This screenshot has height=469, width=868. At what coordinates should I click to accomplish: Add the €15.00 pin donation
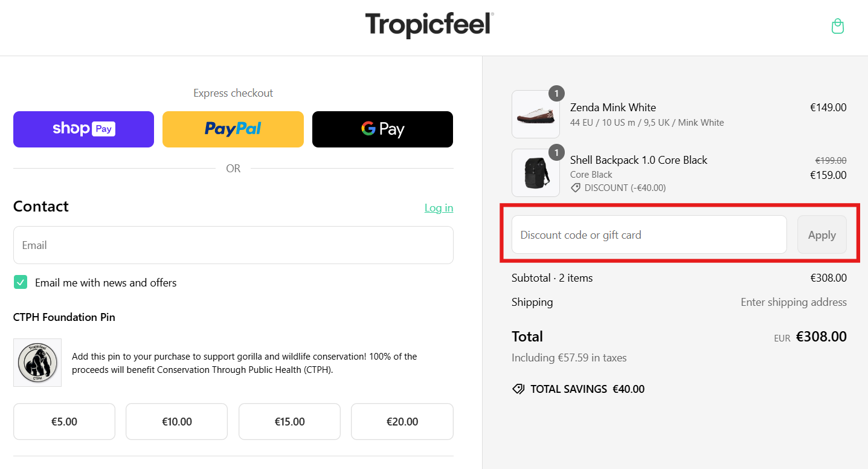tap(289, 422)
